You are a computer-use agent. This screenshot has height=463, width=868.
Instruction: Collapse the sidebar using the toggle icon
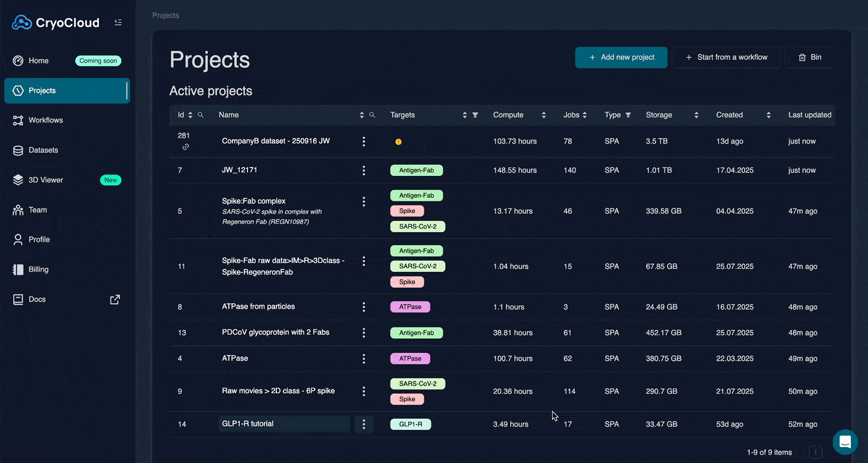(118, 22)
